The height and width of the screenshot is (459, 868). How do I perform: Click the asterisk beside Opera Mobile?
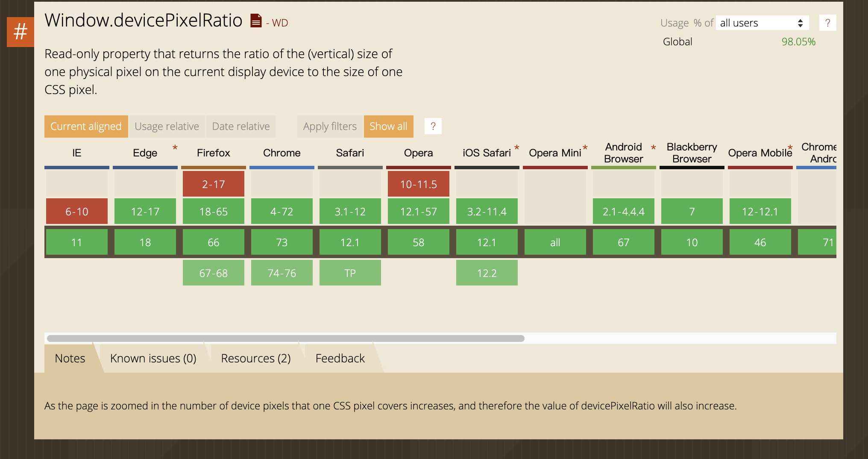[x=790, y=148]
